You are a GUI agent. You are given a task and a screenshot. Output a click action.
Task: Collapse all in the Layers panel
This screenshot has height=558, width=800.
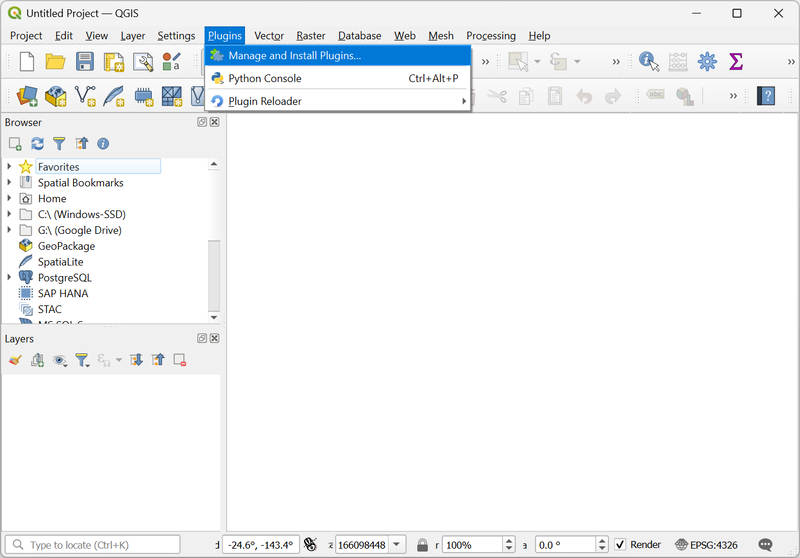(x=158, y=360)
